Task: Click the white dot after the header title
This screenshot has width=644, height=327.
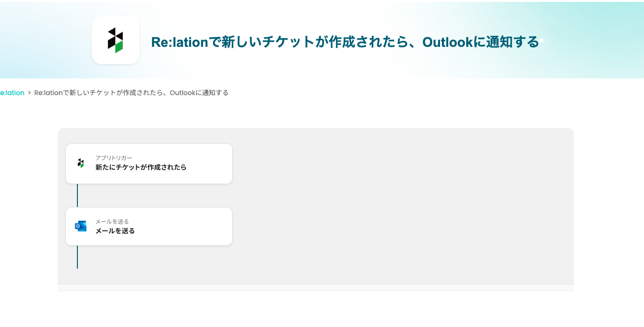Action: pos(541,41)
